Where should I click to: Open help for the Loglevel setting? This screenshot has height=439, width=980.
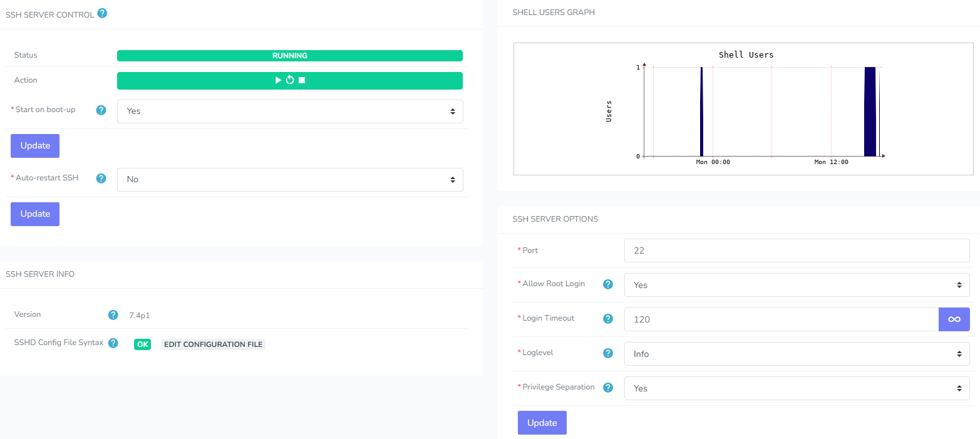[x=607, y=353]
